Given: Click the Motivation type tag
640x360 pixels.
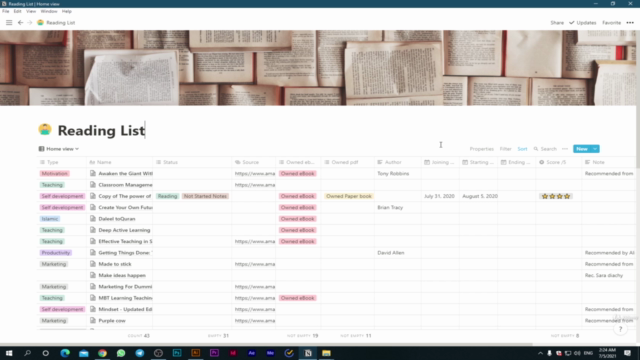Looking at the screenshot, I should [54, 173].
